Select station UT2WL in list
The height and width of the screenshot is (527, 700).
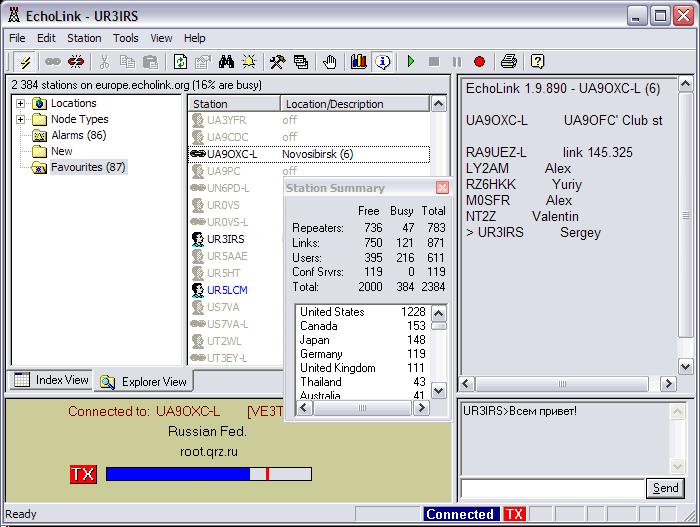point(224,341)
